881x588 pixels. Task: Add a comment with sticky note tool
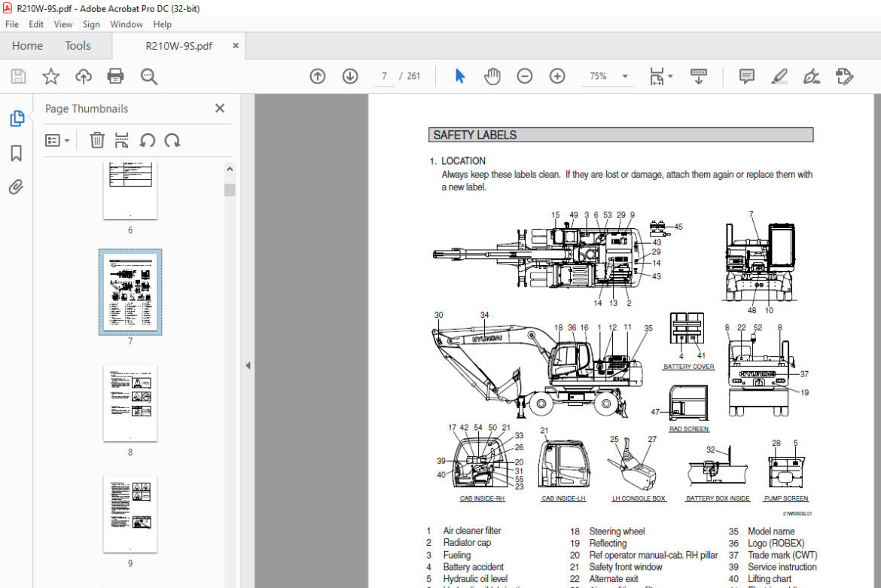coord(747,76)
